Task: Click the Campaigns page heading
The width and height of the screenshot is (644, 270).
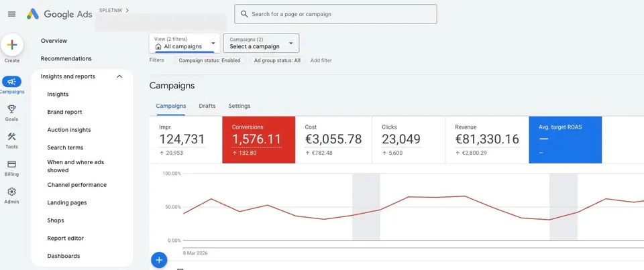Action: 172,86
